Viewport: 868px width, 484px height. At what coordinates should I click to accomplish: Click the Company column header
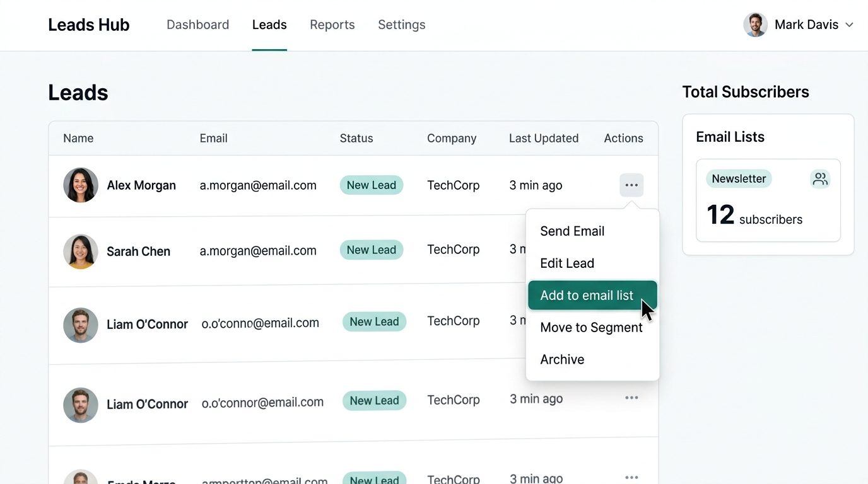point(452,139)
